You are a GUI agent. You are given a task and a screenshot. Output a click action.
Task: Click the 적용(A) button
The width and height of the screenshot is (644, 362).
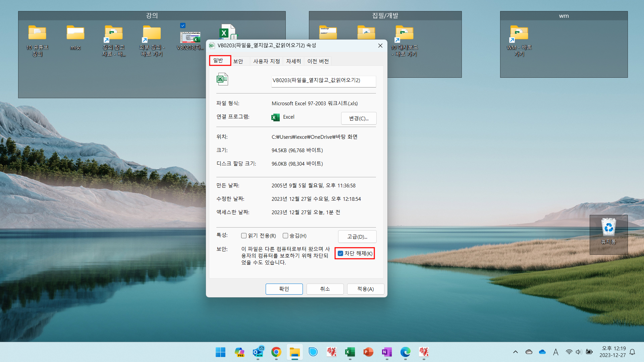pyautogui.click(x=365, y=289)
